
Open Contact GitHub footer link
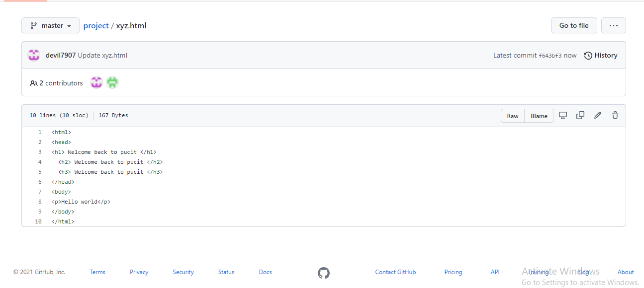coord(395,272)
